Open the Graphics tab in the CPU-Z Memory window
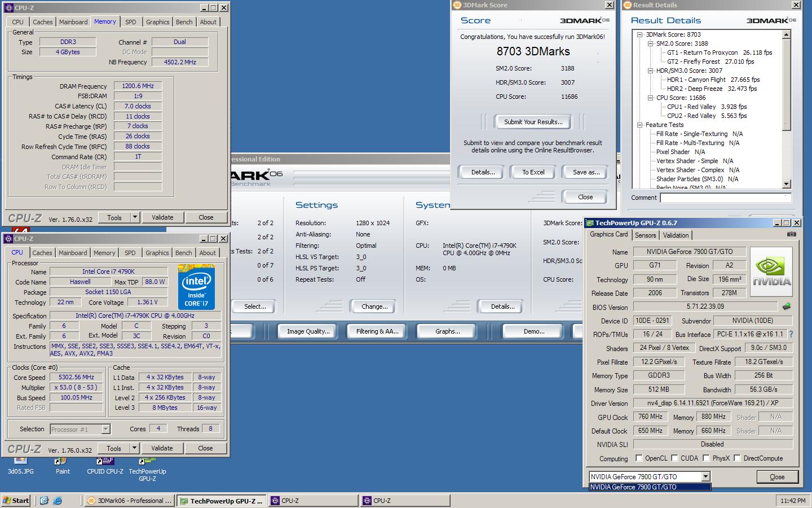The height and width of the screenshot is (508, 812). click(x=157, y=22)
